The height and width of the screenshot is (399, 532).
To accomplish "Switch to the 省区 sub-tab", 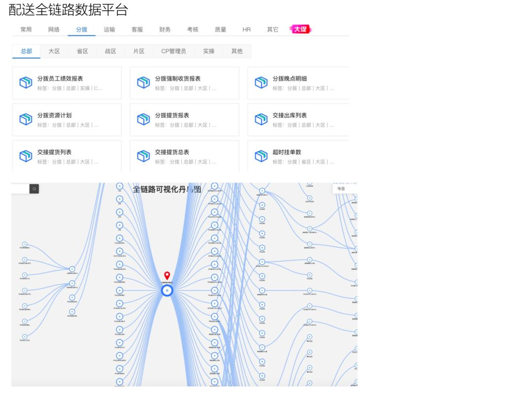I will (82, 51).
